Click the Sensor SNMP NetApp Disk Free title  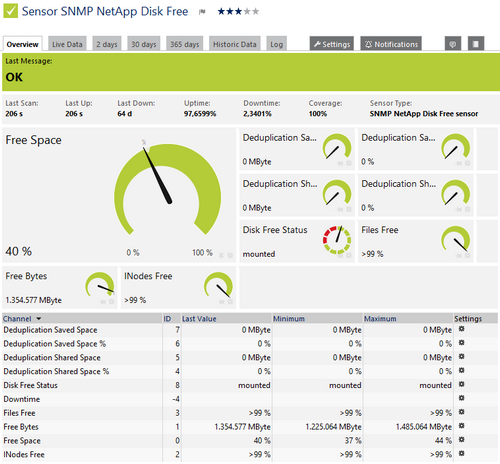105,12
